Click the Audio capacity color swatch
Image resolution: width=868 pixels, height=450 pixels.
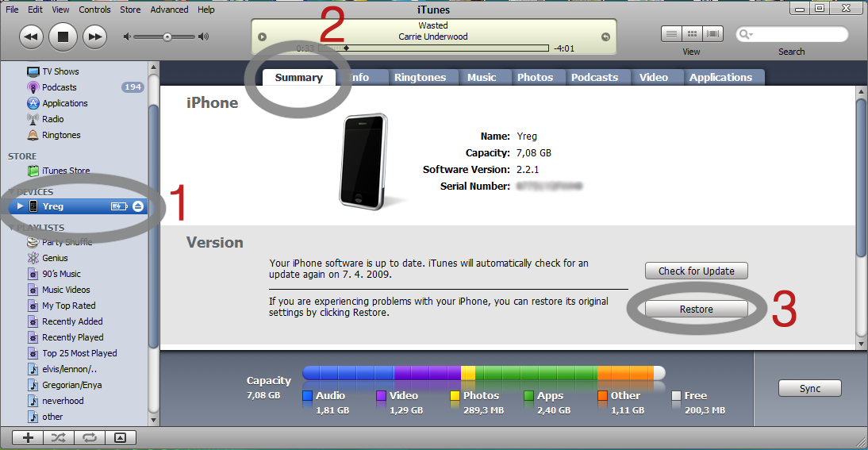(308, 396)
